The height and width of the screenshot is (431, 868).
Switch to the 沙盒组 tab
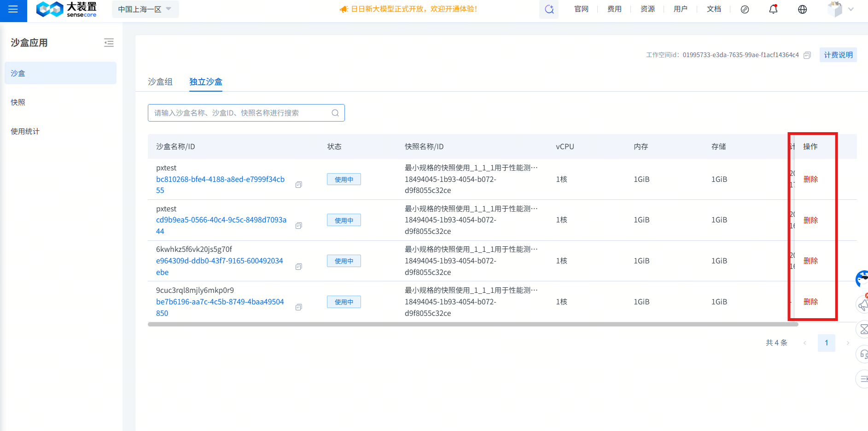(x=160, y=82)
